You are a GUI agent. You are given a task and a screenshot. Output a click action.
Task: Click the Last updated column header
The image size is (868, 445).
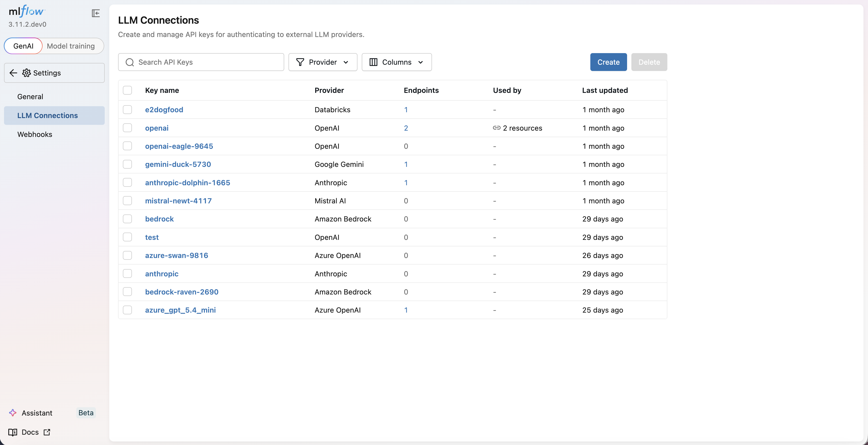[x=605, y=90]
